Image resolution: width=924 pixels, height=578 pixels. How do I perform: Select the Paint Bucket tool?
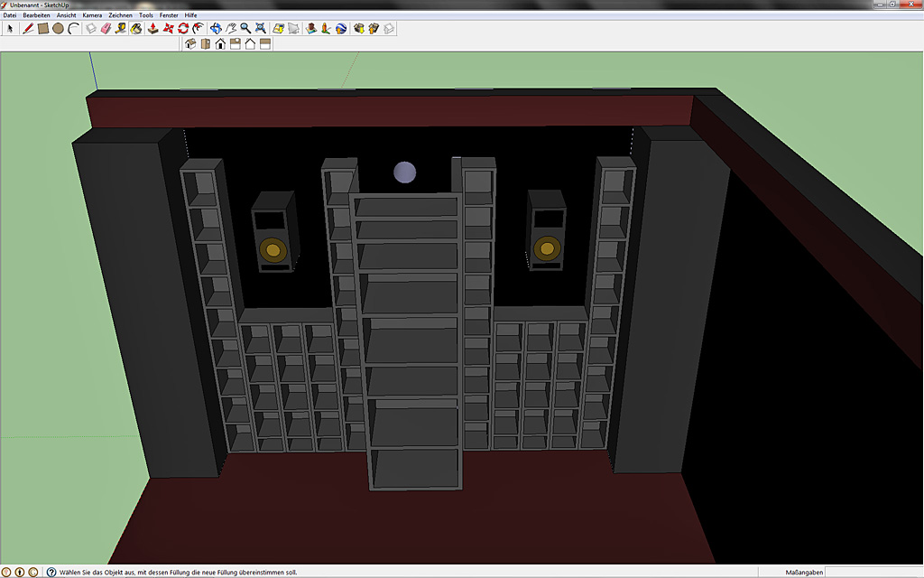pyautogui.click(x=136, y=29)
